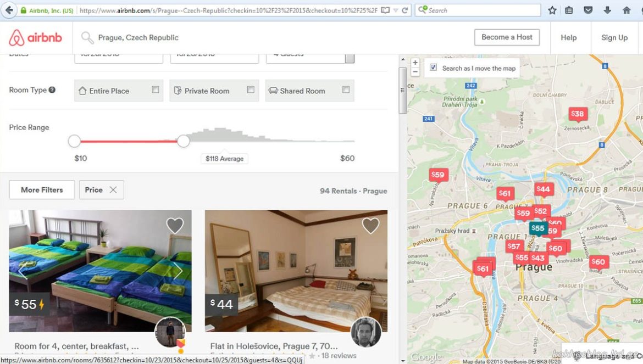Click Become a Host button
This screenshot has width=643, height=364.
pos(507,37)
